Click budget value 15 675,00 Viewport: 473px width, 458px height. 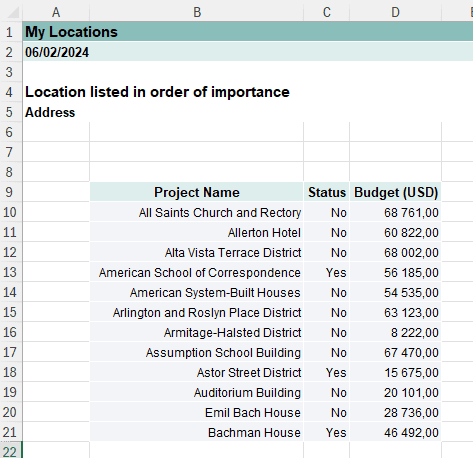point(395,372)
